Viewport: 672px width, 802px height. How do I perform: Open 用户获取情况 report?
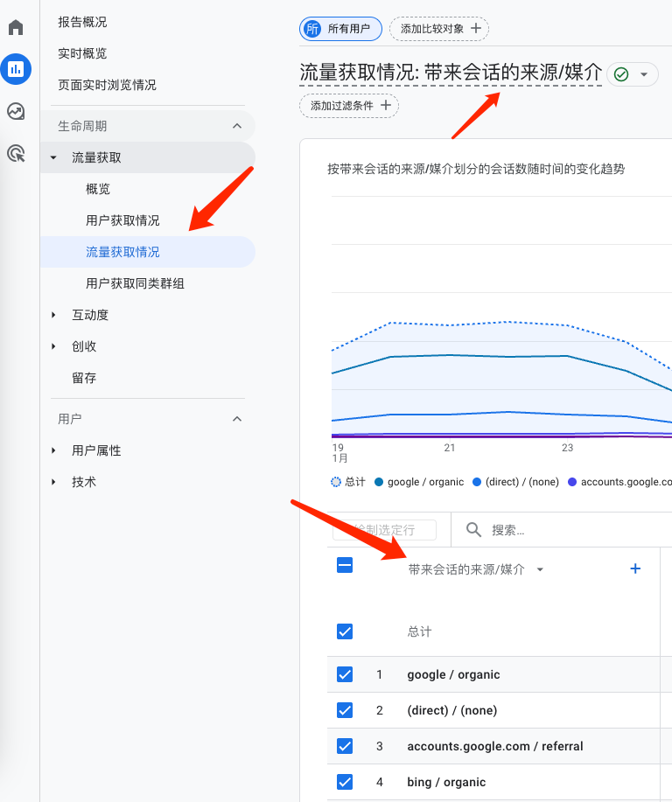point(122,220)
